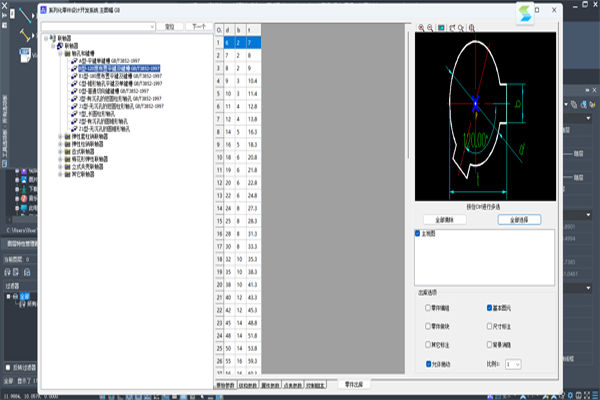
Task: Click the zoom out magnifier icon above preview
Action: [x=431, y=27]
